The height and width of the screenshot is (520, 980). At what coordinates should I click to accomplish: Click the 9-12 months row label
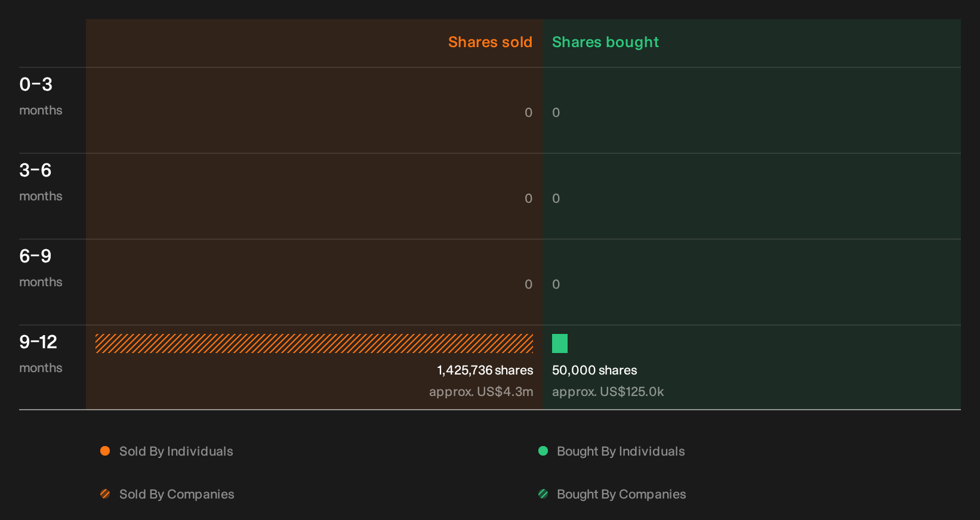point(41,354)
